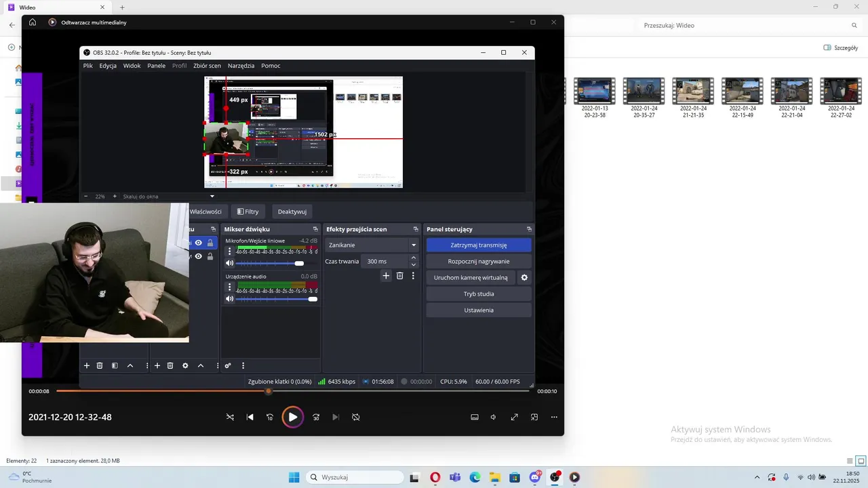The height and width of the screenshot is (488, 868).
Task: Remove the selected scene transition
Action: 399,276
